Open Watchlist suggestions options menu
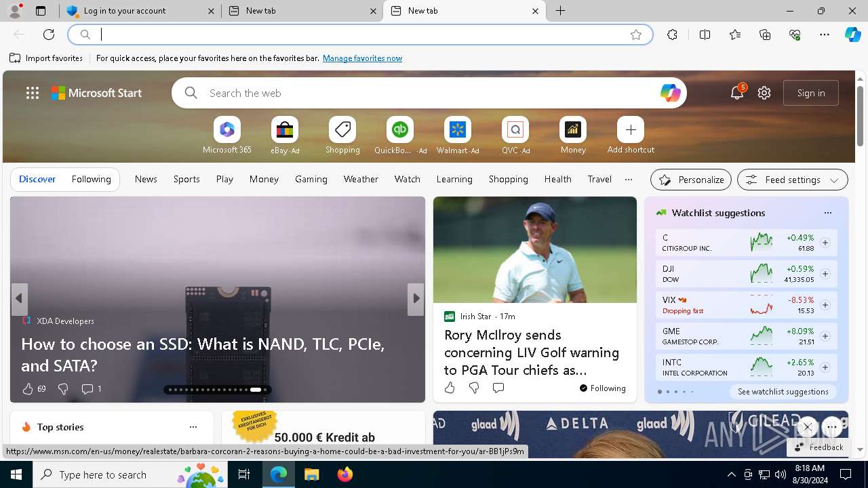The width and height of the screenshot is (868, 488). 827,213
